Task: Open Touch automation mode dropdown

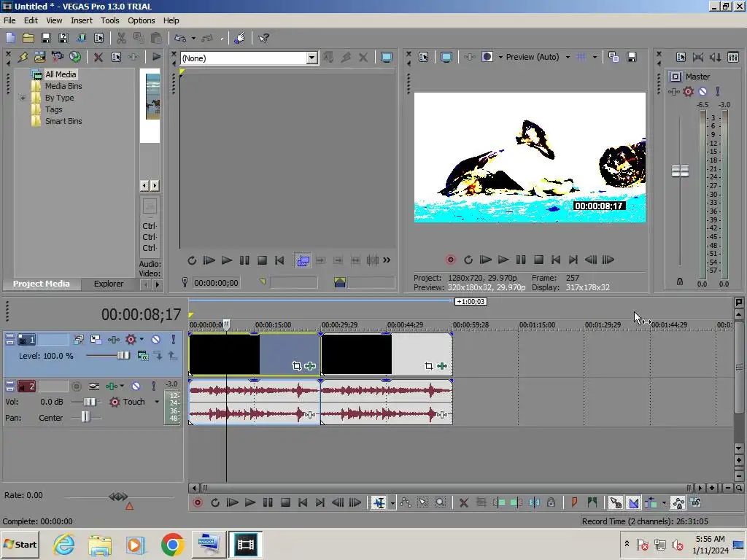Action: click(157, 402)
